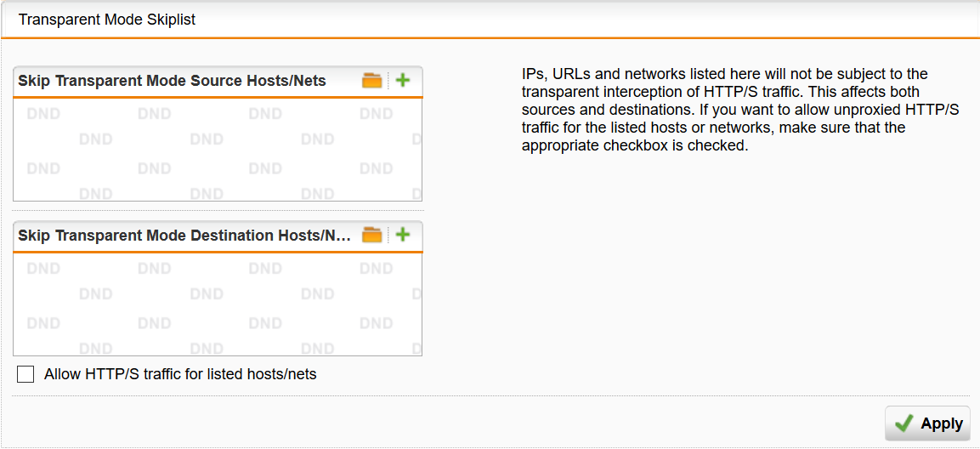Viewport: 980px width, 449px height.
Task: Select the Transparent Mode Skiplist header
Action: coord(107,19)
